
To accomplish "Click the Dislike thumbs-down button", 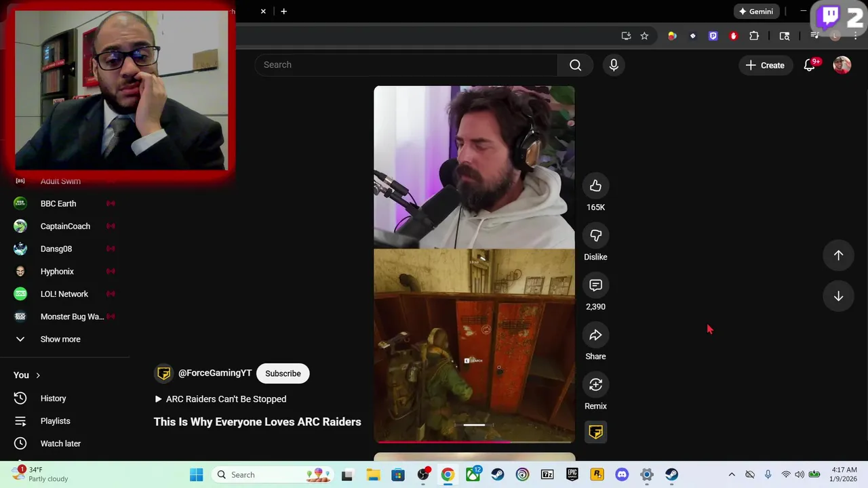I will (x=595, y=235).
